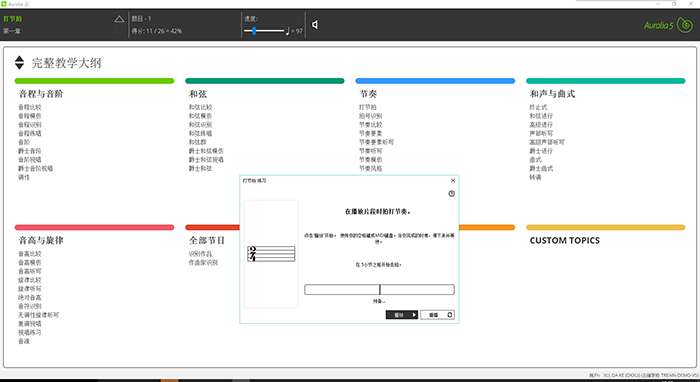Click the tapping progress bar in the dialog
This screenshot has width=700, height=382.
(x=379, y=290)
